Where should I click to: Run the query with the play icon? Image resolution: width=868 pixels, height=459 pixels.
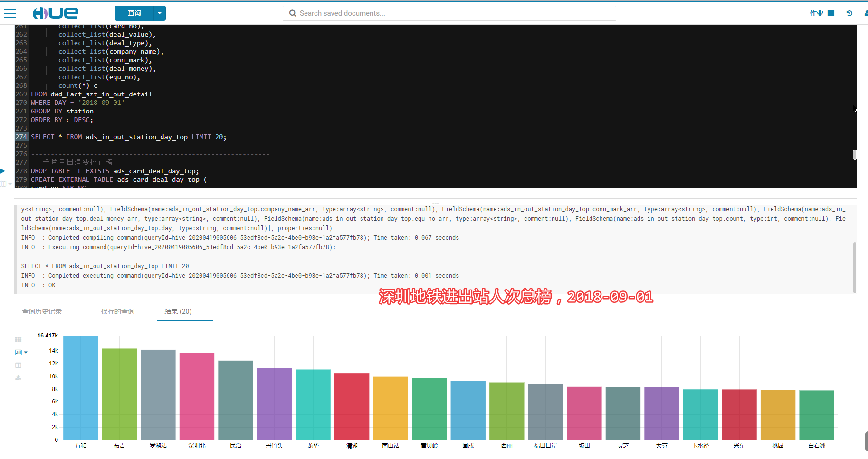3,171
